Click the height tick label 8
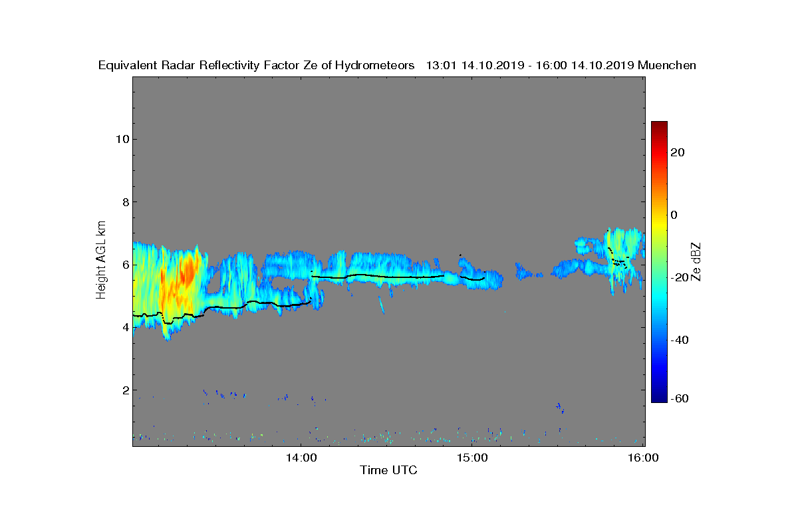Viewport: 798px width, 532px height. [x=124, y=201]
